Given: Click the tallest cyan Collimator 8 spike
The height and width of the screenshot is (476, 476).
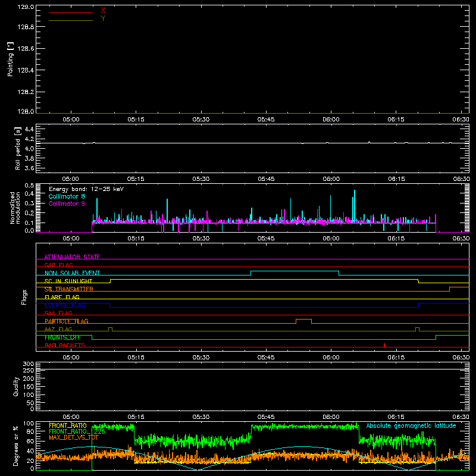Looking at the screenshot, I should tap(355, 206).
